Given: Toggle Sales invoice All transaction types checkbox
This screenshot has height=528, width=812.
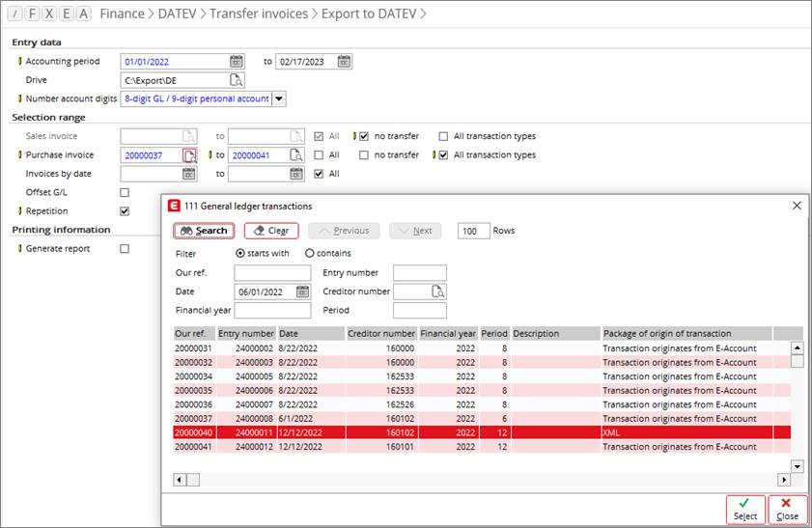Looking at the screenshot, I should coord(443,136).
